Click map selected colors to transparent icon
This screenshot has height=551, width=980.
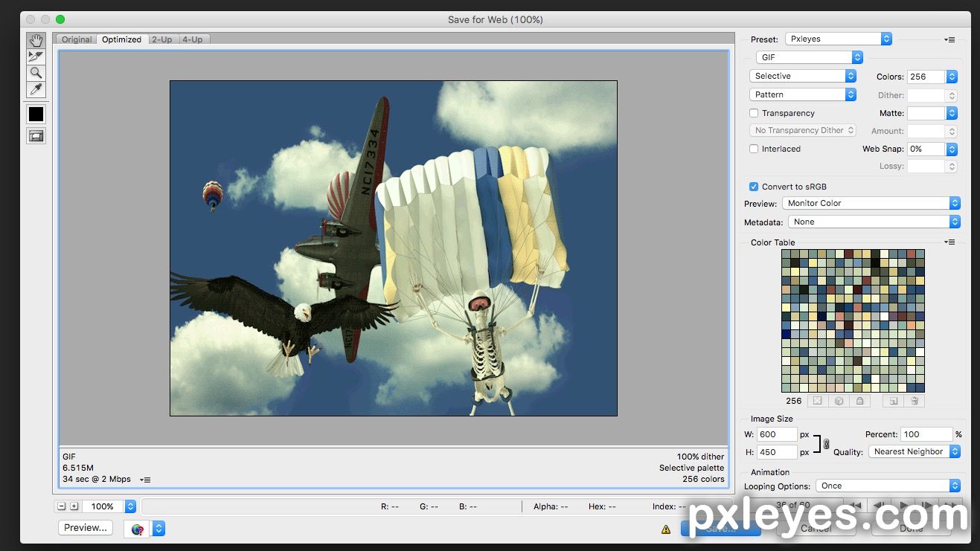[x=816, y=401]
